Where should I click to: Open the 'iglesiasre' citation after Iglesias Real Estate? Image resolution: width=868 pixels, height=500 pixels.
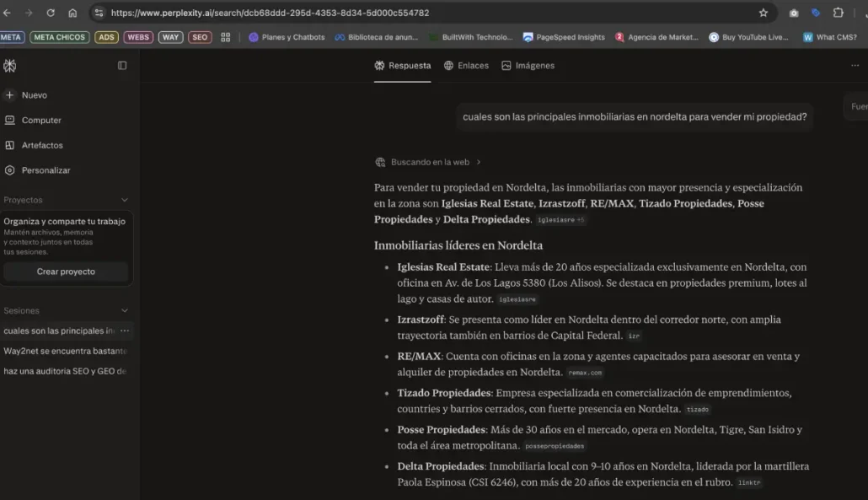517,299
